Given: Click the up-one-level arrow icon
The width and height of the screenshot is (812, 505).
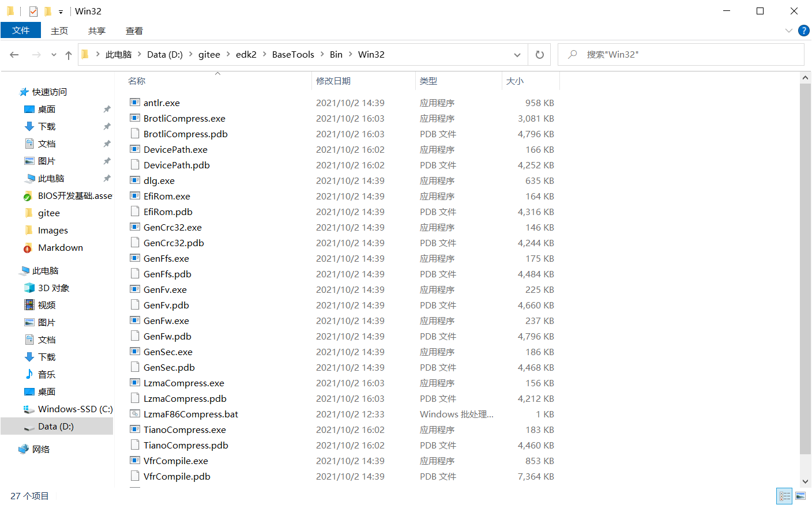Looking at the screenshot, I should 68,54.
